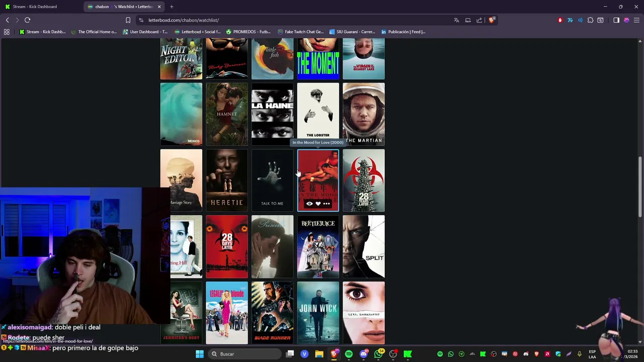Toggle watched eye on In the Mood for Love

coord(309,204)
